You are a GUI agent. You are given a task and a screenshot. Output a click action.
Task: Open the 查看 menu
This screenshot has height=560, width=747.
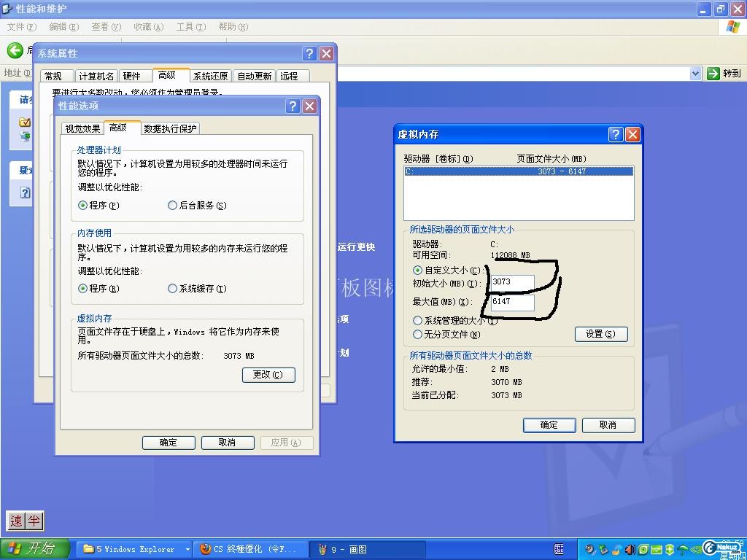click(x=107, y=27)
